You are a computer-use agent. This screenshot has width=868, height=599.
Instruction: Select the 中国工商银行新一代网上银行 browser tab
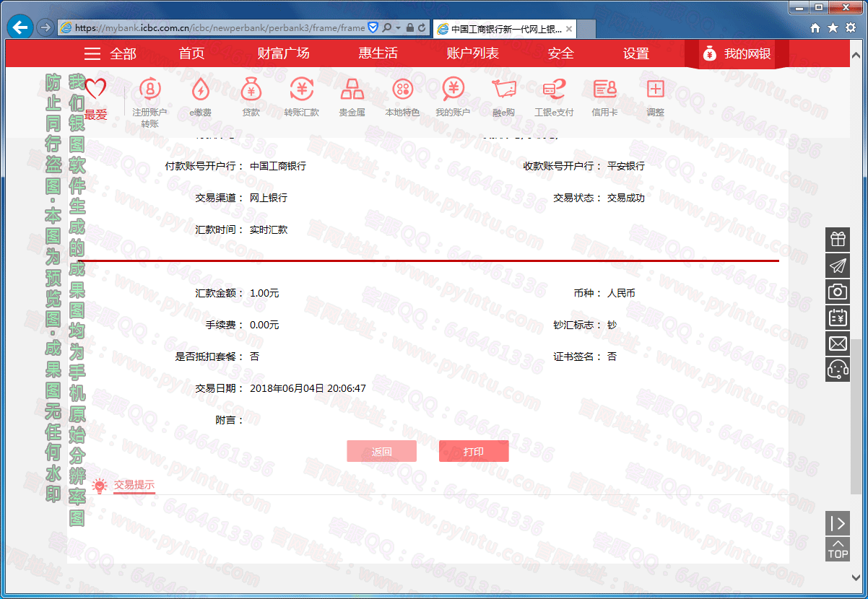(x=505, y=29)
